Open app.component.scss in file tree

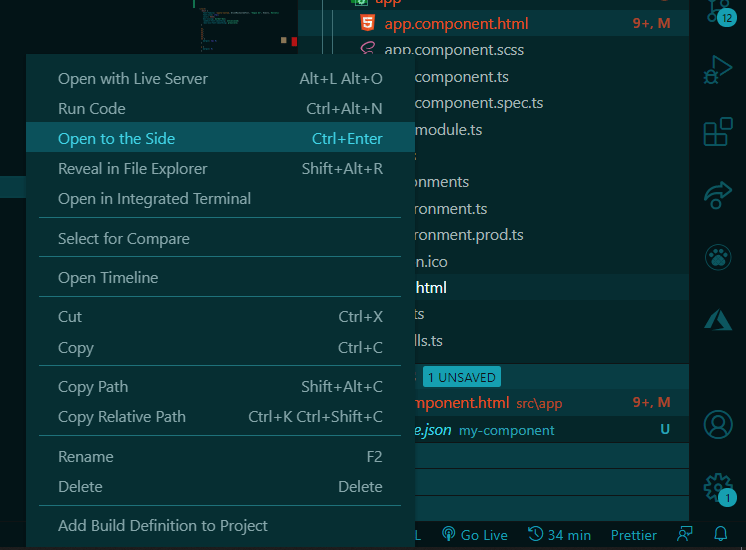[x=454, y=50]
